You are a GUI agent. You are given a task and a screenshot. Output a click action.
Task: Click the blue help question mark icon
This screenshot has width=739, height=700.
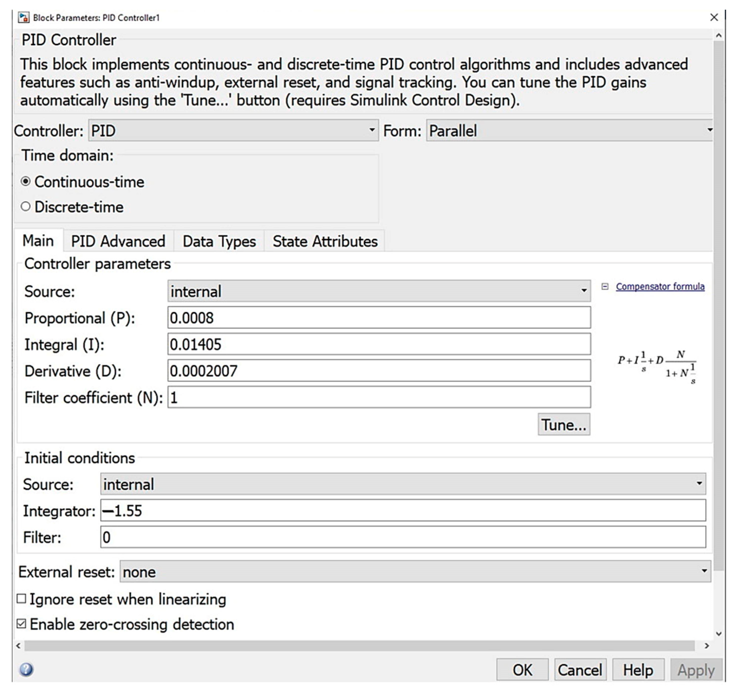click(x=26, y=670)
